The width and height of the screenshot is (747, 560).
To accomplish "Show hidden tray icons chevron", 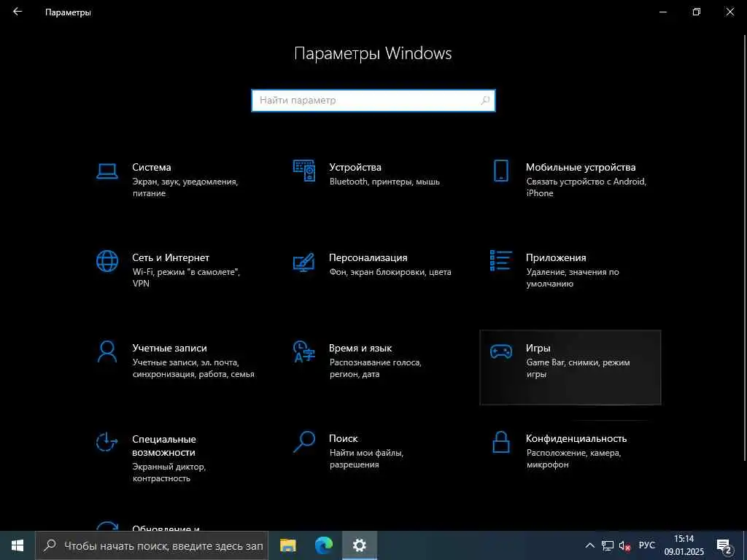I will pyautogui.click(x=589, y=545).
